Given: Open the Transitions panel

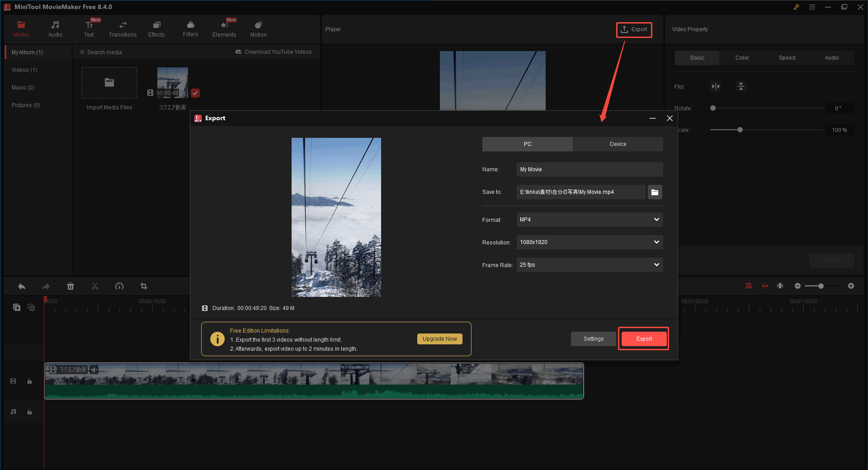Looking at the screenshot, I should point(122,28).
